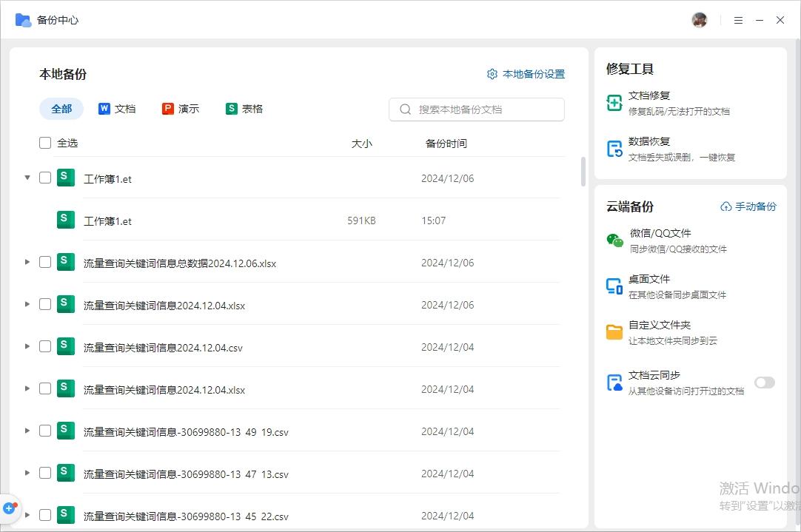This screenshot has width=801, height=532.
Task: Open 微信/QQ文件 backup option
Action: click(667, 241)
